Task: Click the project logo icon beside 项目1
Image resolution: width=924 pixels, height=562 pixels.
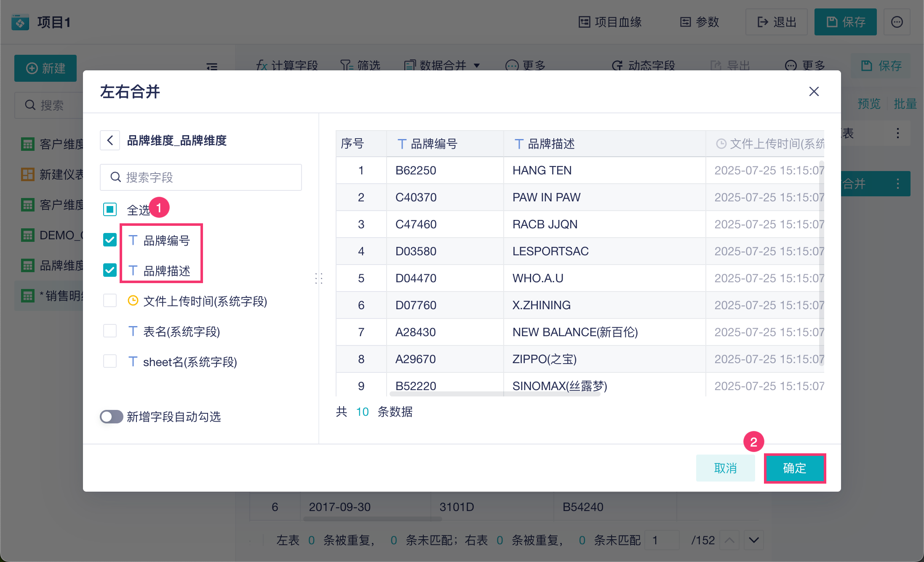Action: click(20, 22)
